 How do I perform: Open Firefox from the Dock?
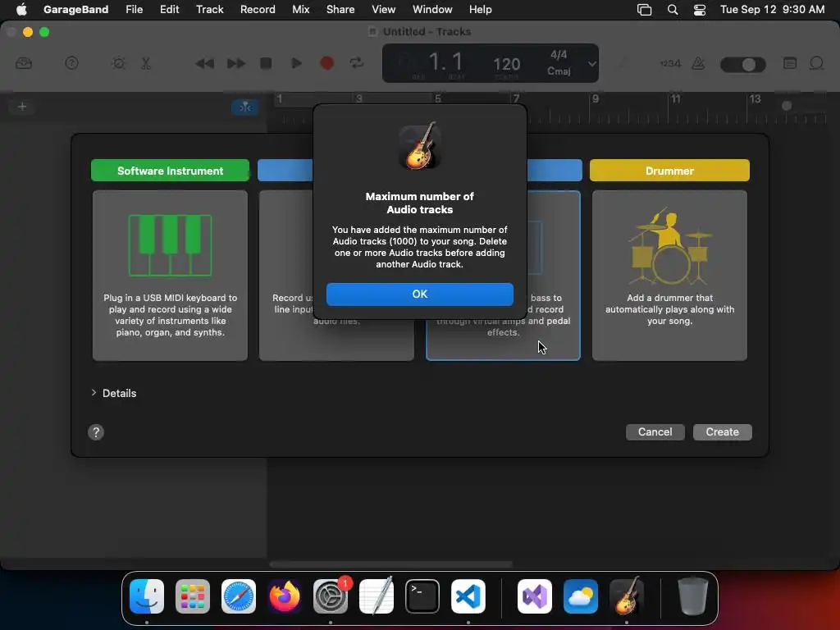tap(285, 596)
